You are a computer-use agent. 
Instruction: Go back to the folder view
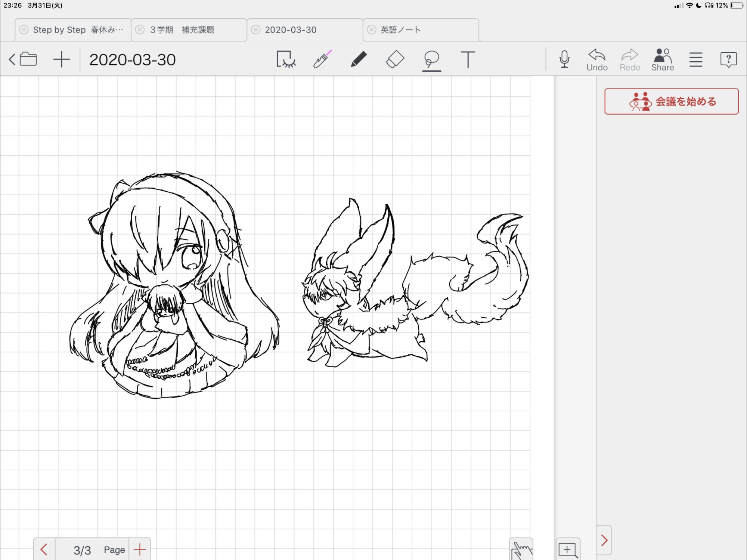point(23,59)
